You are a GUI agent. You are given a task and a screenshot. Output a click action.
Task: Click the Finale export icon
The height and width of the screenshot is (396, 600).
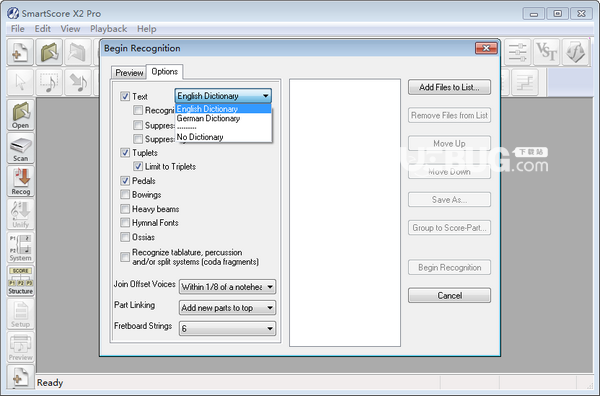point(575,52)
